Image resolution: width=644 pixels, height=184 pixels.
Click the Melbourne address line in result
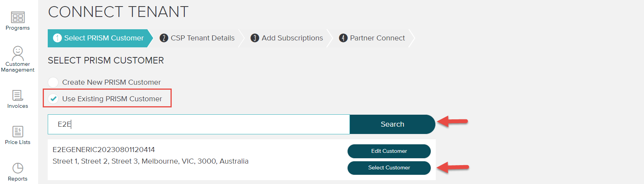[x=151, y=161]
